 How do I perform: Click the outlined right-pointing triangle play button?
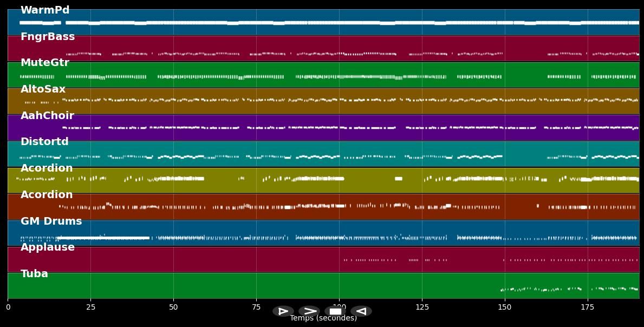[x=283, y=311]
